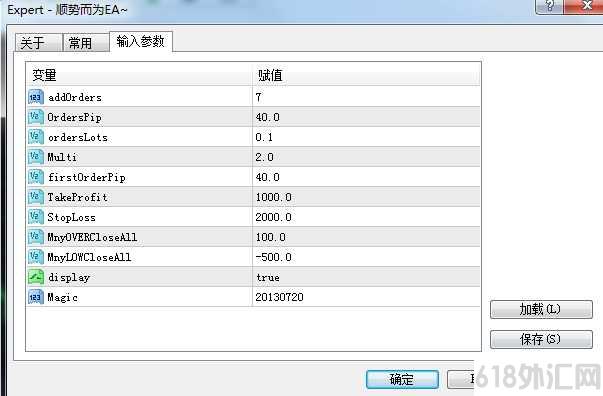
Task: Select the OrdersPip variable name
Action: pos(75,117)
